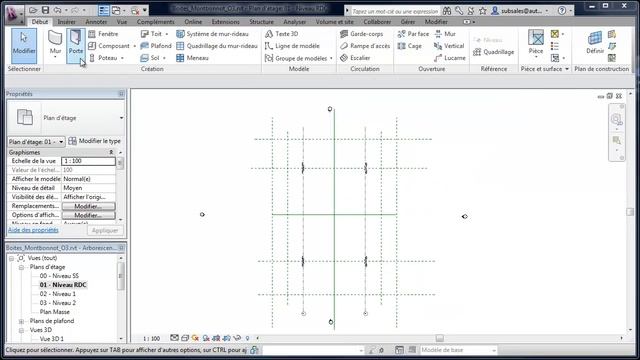Choose the Ligne de modèle tool

(292, 46)
